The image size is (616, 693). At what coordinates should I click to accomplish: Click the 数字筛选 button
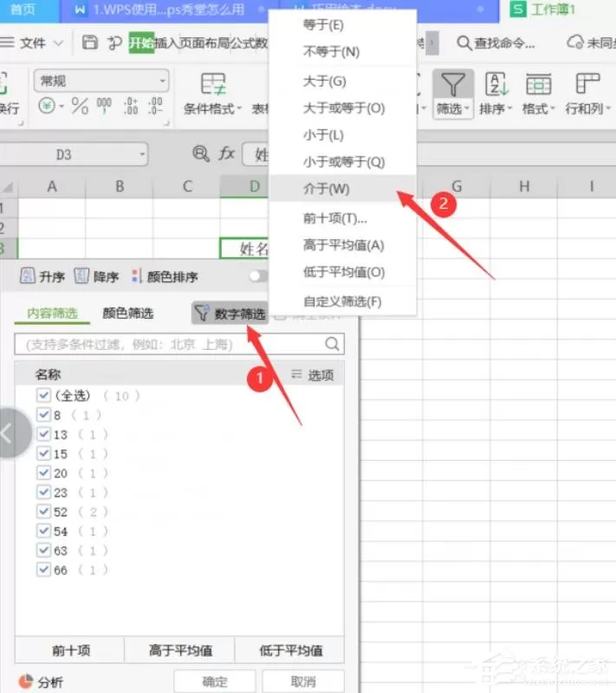point(230,314)
